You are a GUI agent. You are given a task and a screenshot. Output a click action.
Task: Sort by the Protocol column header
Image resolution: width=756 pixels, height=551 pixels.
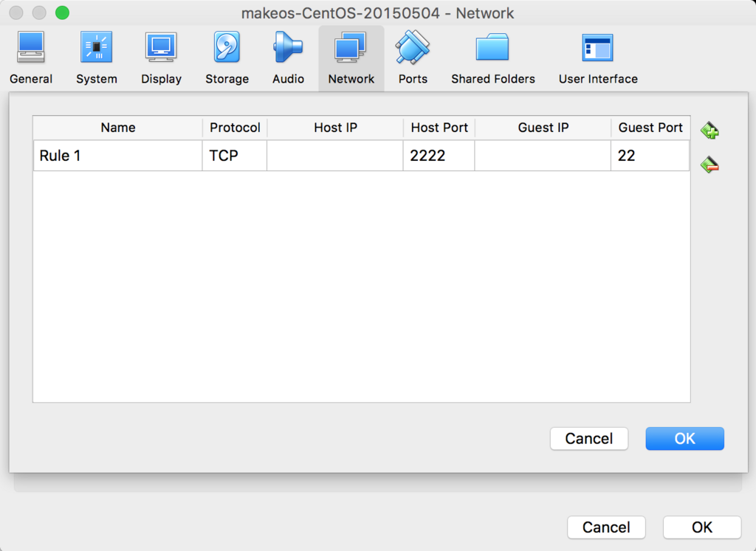coord(235,128)
